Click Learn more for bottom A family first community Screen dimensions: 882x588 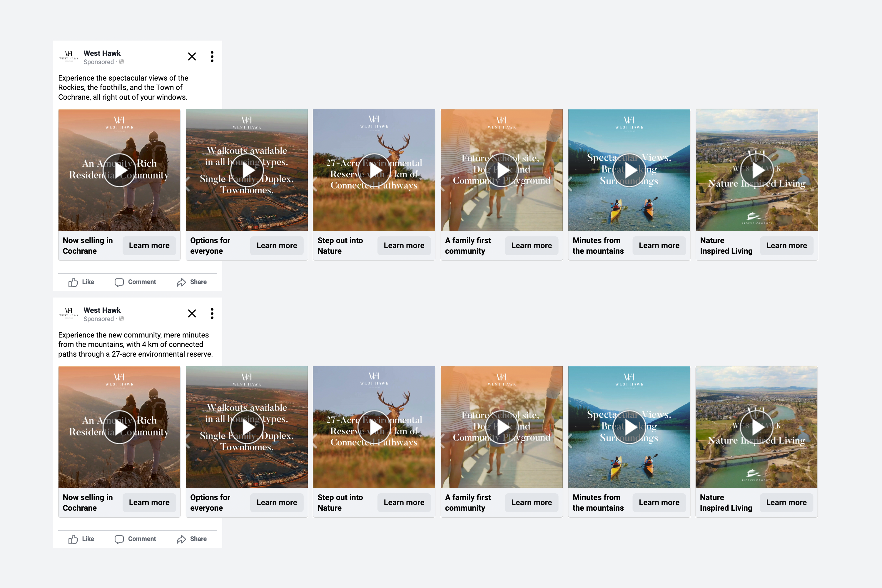pyautogui.click(x=531, y=502)
